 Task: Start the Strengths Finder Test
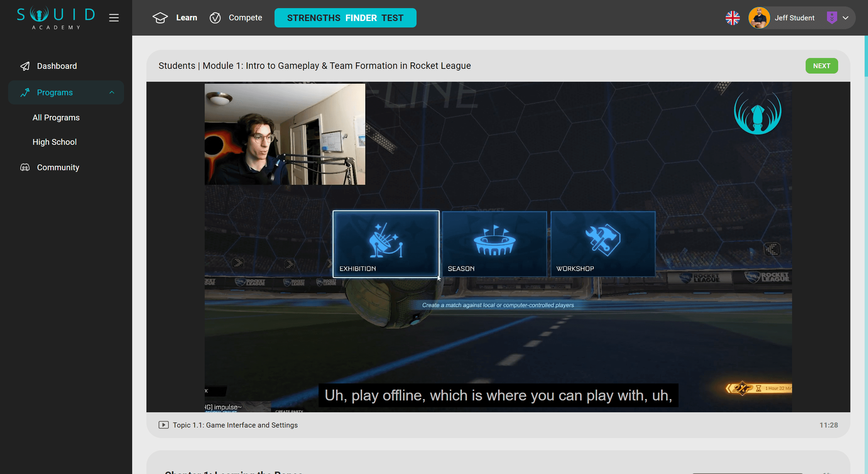tap(345, 18)
